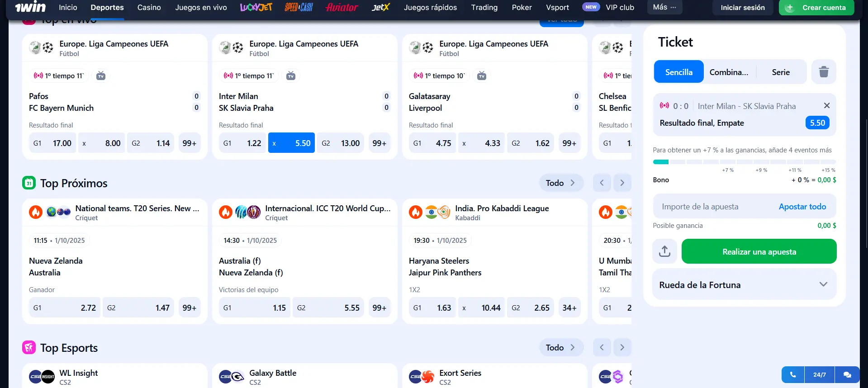The image size is (868, 388).
Task: Click the bonus progress bar
Action: 744,162
